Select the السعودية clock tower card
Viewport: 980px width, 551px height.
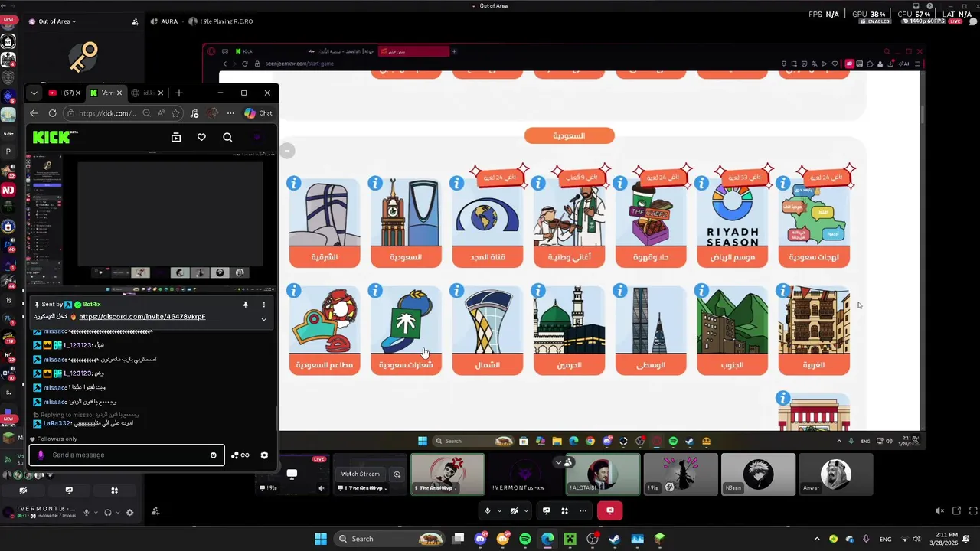click(406, 223)
